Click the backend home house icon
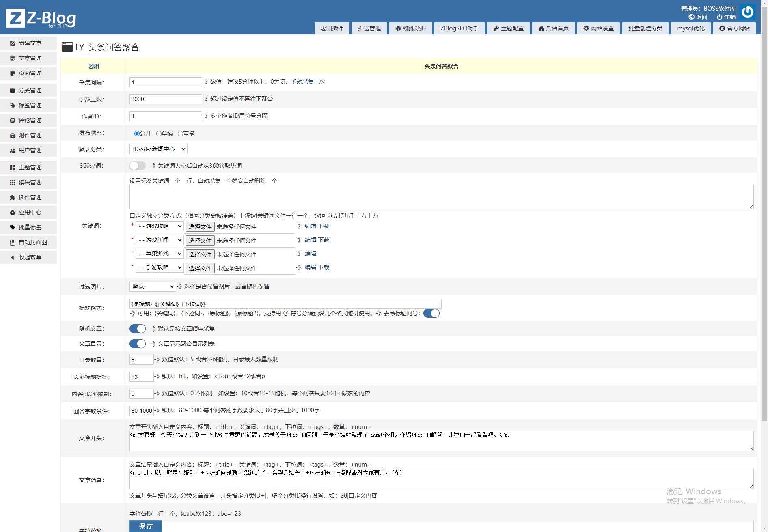The image size is (768, 532). click(541, 28)
